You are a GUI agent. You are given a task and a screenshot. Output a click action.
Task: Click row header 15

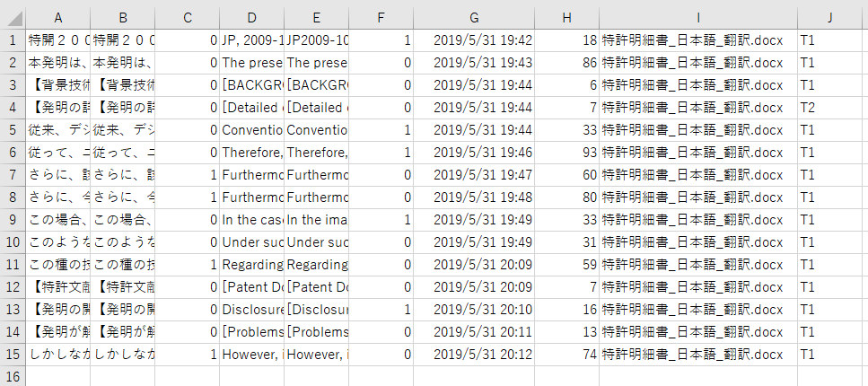[x=13, y=355]
